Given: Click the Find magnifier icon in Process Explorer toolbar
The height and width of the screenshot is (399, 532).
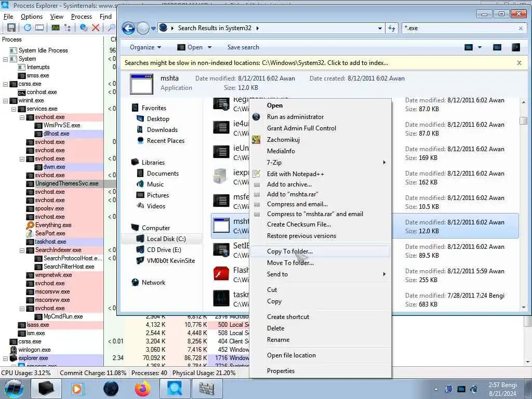Looking at the screenshot, I should point(111,28).
